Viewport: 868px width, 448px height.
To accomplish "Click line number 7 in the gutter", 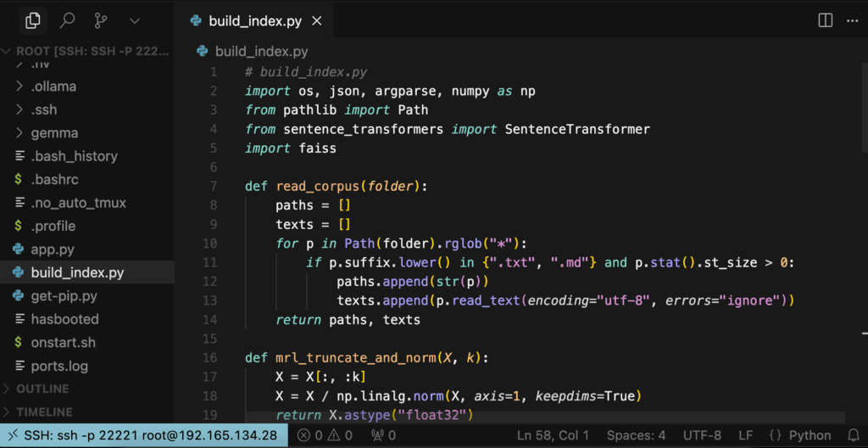I will point(214,187).
